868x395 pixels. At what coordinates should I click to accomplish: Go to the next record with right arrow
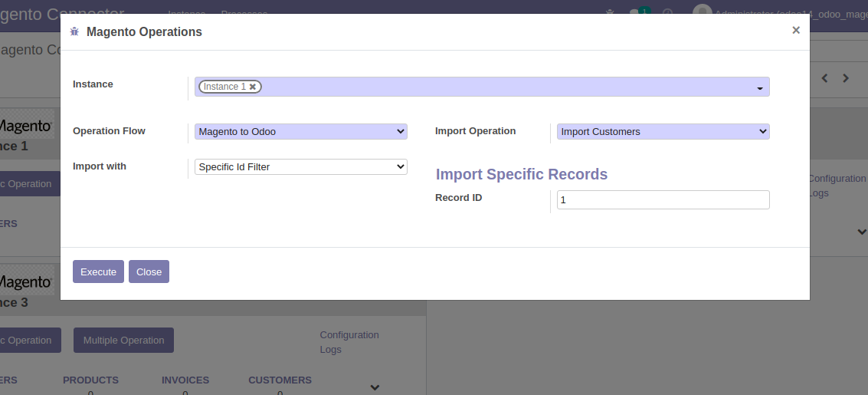click(846, 78)
